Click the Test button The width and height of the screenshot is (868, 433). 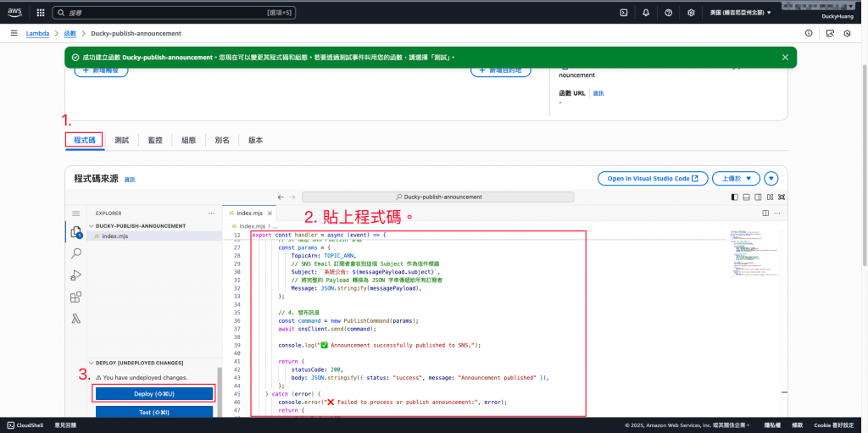point(154,412)
